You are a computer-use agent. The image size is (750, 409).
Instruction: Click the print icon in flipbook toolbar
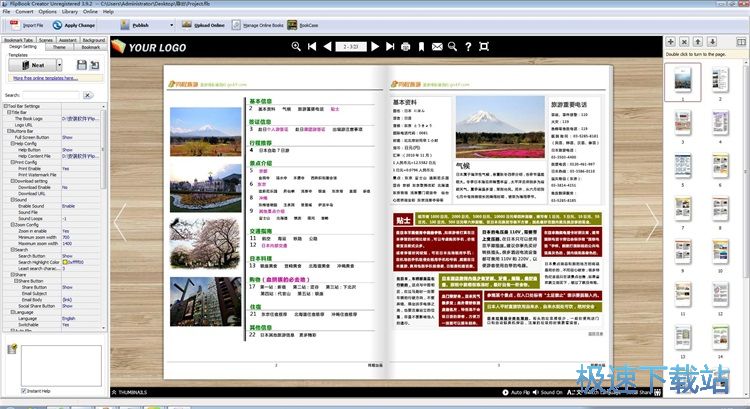click(406, 46)
